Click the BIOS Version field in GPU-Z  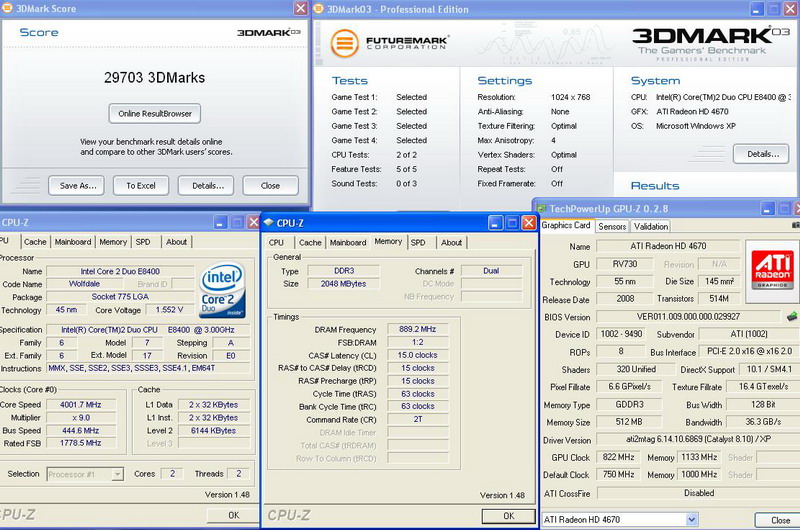point(688,316)
